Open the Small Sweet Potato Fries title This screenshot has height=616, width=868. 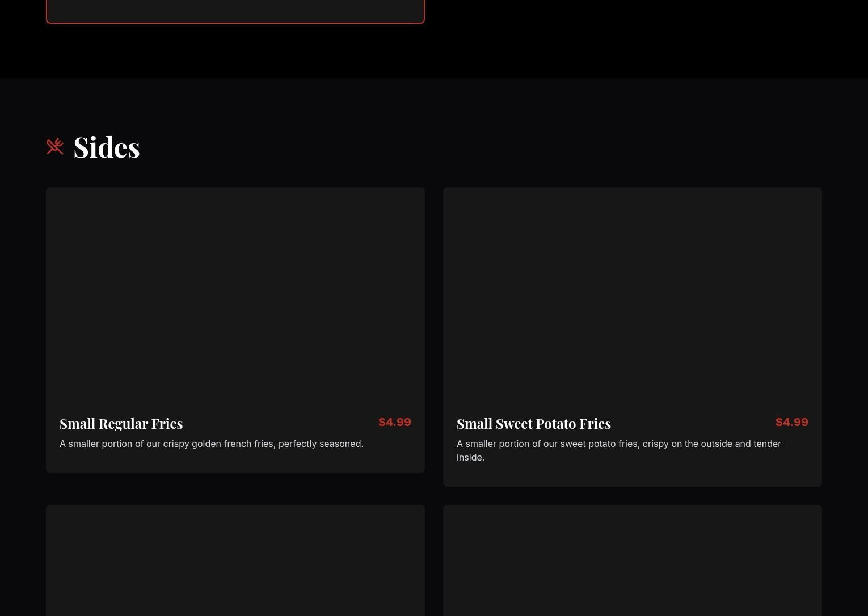[534, 424]
